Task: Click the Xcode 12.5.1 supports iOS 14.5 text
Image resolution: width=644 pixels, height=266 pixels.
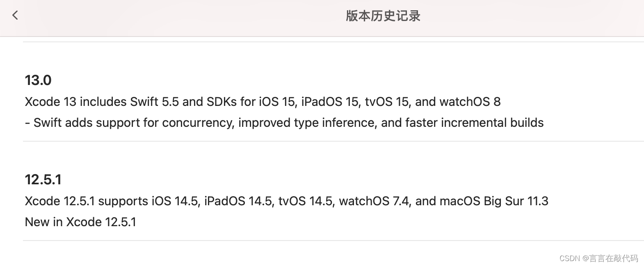Action: pyautogui.click(x=286, y=201)
